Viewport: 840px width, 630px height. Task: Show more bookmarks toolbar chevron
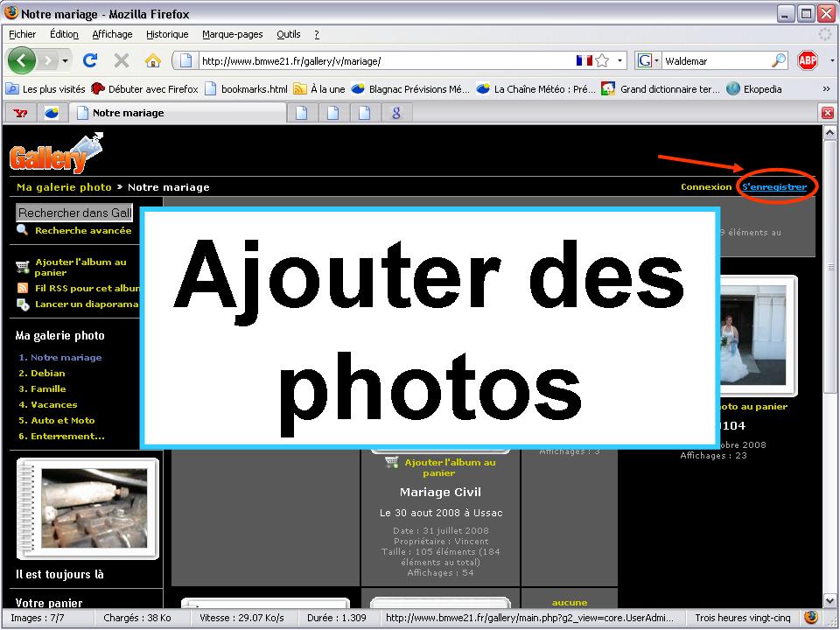pyautogui.click(x=826, y=88)
